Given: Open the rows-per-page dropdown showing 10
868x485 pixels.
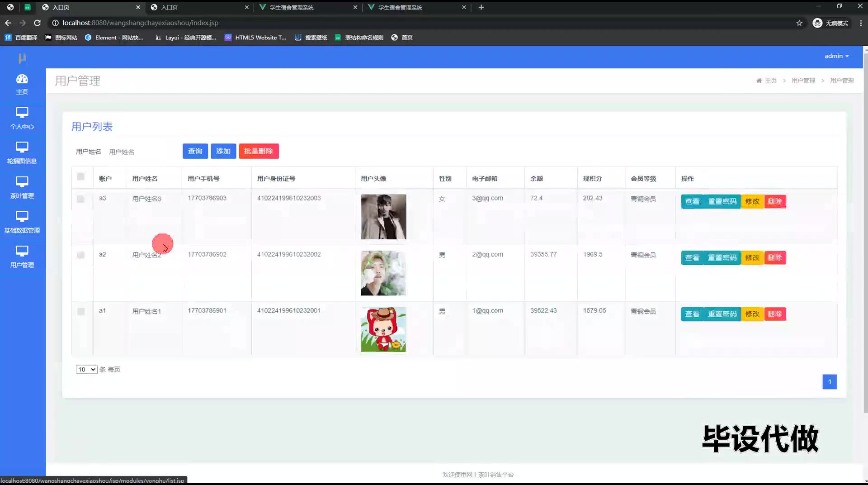Looking at the screenshot, I should [86, 370].
